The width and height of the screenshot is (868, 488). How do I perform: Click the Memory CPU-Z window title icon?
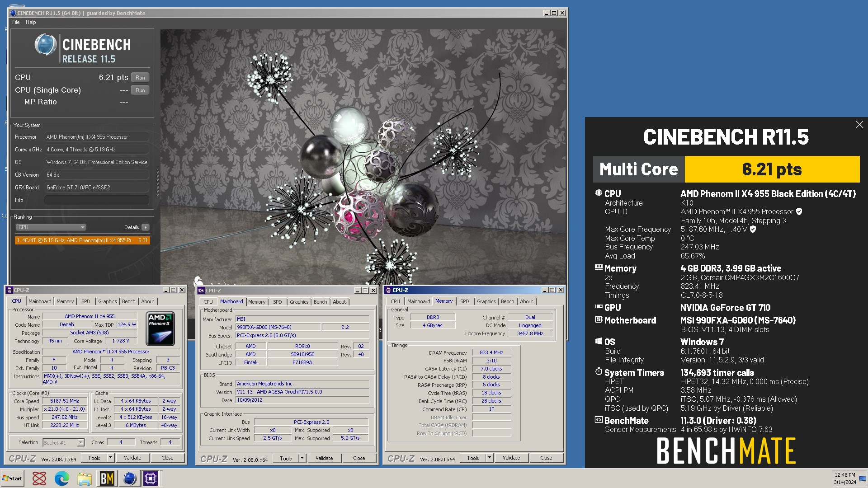(x=388, y=290)
